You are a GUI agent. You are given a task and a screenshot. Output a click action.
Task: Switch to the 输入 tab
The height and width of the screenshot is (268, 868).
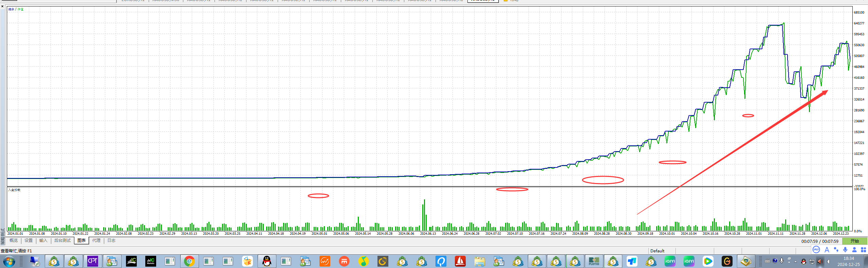(43, 240)
